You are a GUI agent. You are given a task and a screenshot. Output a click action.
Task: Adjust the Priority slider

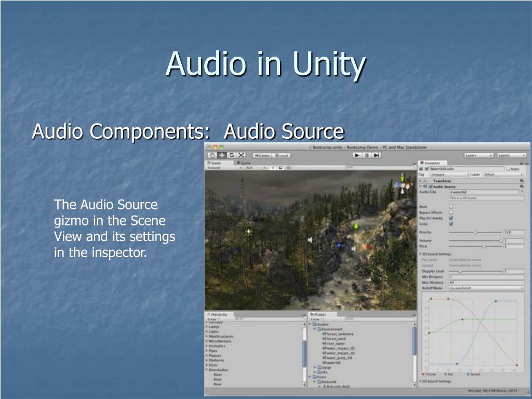coord(475,232)
